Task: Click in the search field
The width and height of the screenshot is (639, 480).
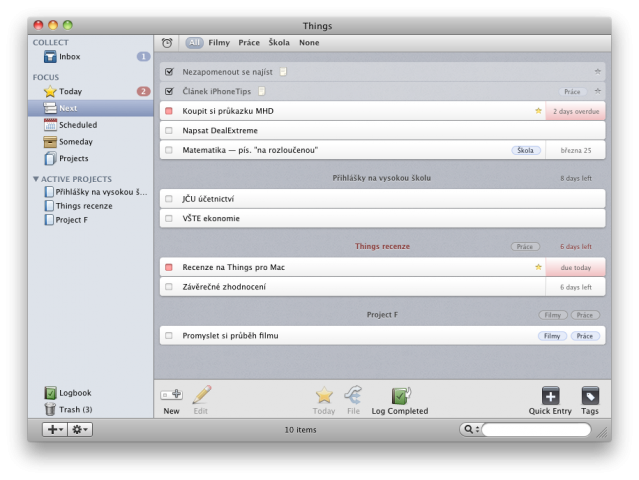Action: 536,429
